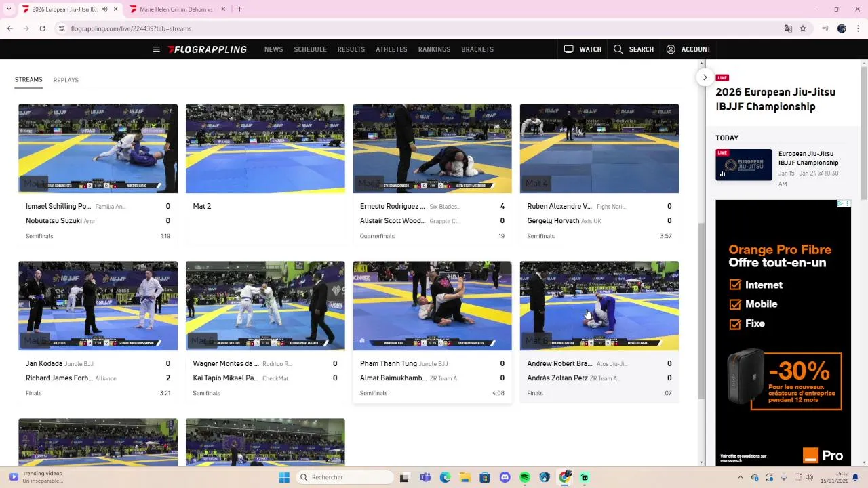Open the Mat 1 stream thumbnail
Viewport: 868px width, 488px height.
pos(98,148)
